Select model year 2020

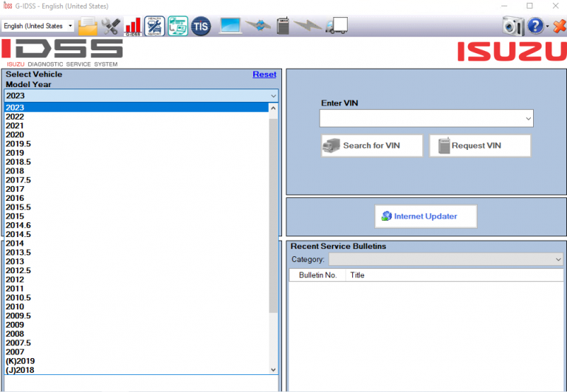click(137, 134)
